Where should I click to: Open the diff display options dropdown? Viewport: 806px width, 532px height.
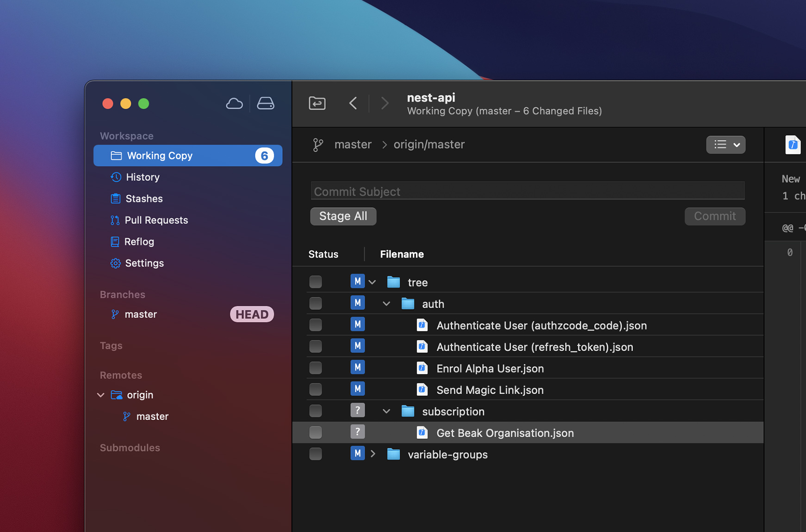pyautogui.click(x=726, y=145)
